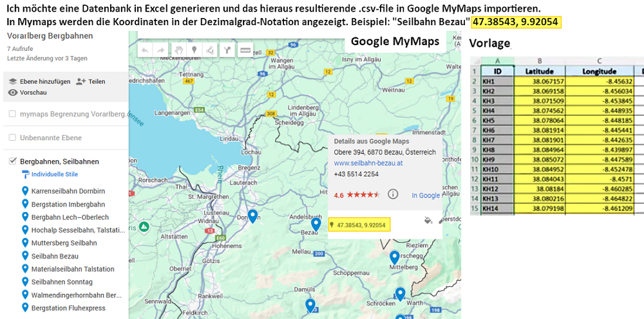The height and width of the screenshot is (319, 644).
Task: Click the Vorschau label
Action: pyautogui.click(x=33, y=93)
